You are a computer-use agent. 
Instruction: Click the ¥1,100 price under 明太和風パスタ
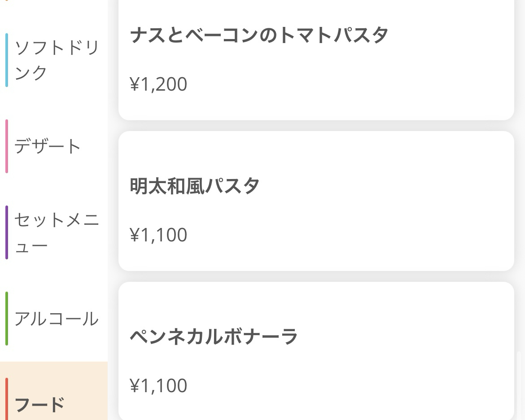(158, 235)
